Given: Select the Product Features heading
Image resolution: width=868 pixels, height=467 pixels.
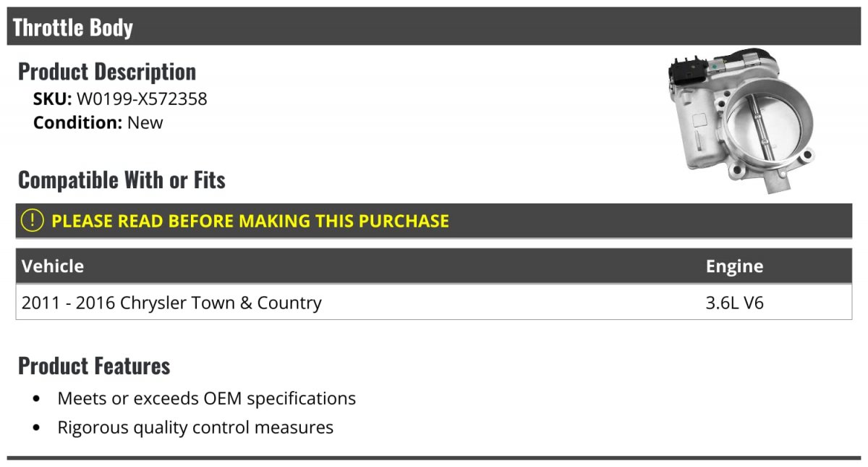Looking at the screenshot, I should 94,366.
